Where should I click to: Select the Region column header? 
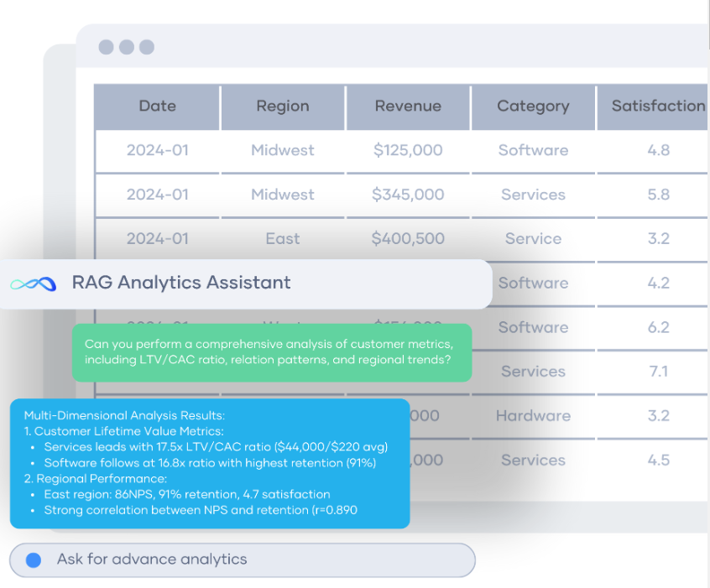pyautogui.click(x=283, y=107)
